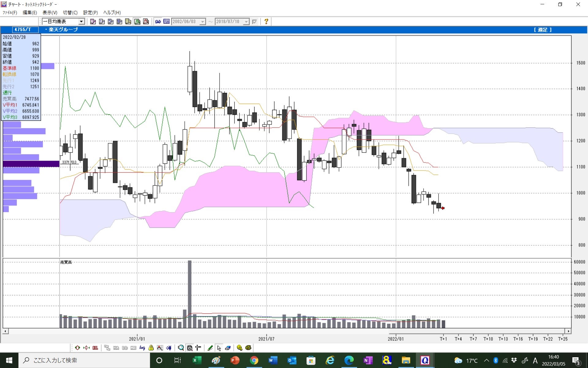The image size is (588, 368).
Task: Click the red ALL display icon
Action: pyautogui.click(x=95, y=348)
